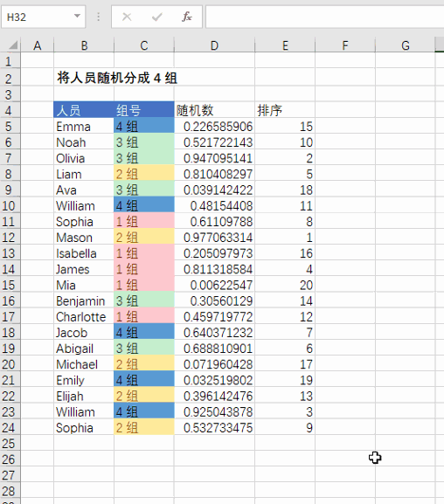Click the Enter checkmark formula icon
Viewport: 444px width, 504px height.
coord(157,17)
